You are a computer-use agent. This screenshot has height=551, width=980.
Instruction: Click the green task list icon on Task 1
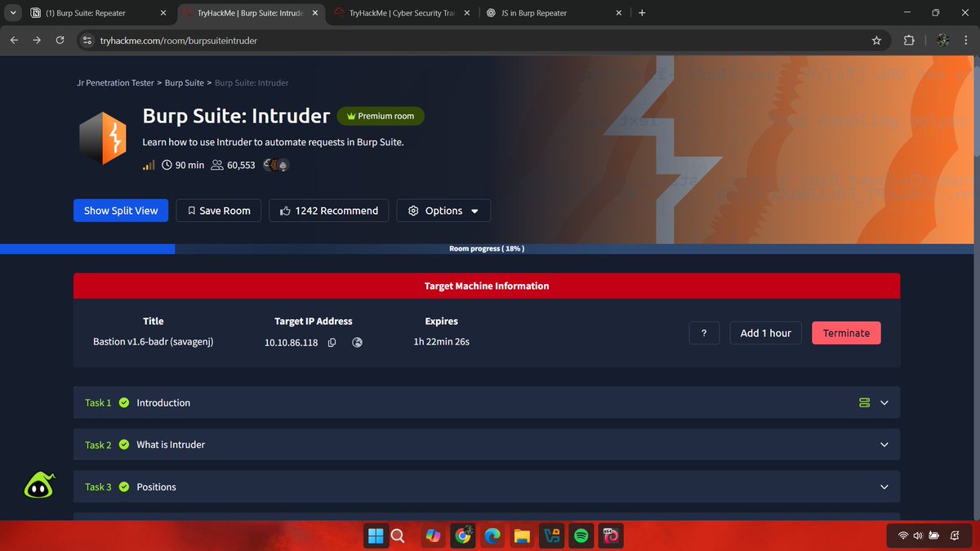point(864,402)
